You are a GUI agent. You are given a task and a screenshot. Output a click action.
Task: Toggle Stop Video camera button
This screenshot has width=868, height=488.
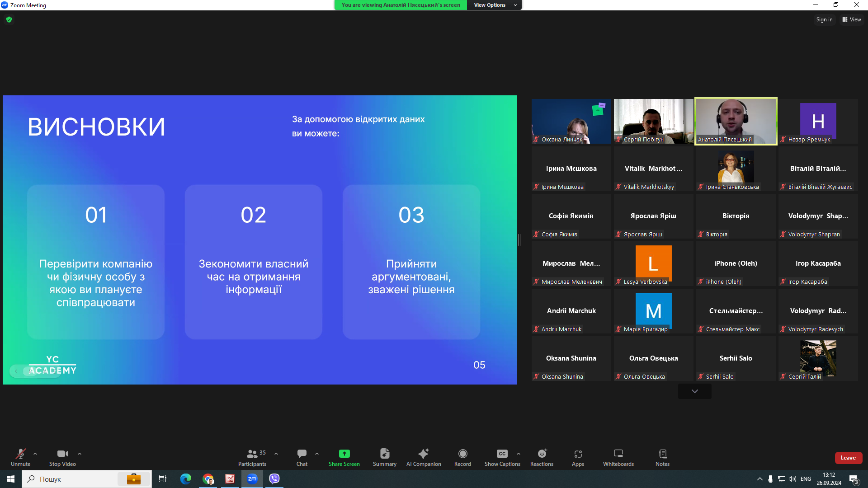point(62,454)
